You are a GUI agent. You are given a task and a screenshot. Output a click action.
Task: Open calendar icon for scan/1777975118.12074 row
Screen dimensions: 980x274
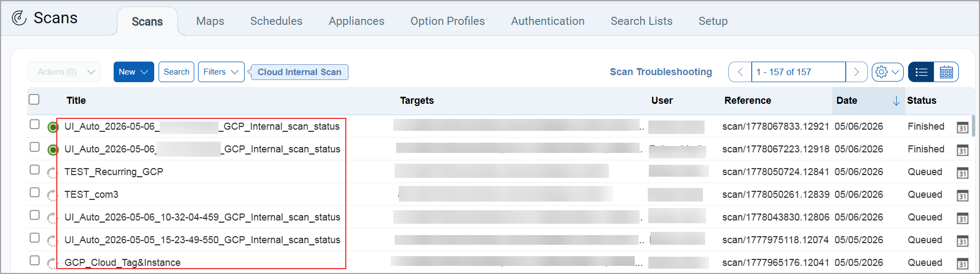click(x=962, y=241)
